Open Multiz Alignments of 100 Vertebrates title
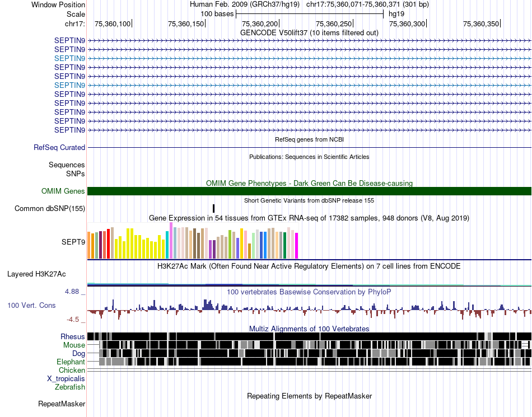The height and width of the screenshot is (417, 532). pyautogui.click(x=309, y=329)
